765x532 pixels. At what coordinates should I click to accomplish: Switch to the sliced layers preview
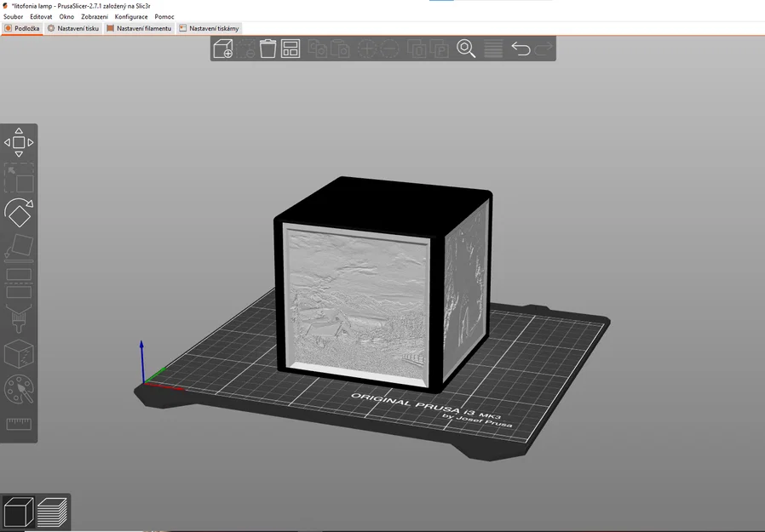[52, 512]
